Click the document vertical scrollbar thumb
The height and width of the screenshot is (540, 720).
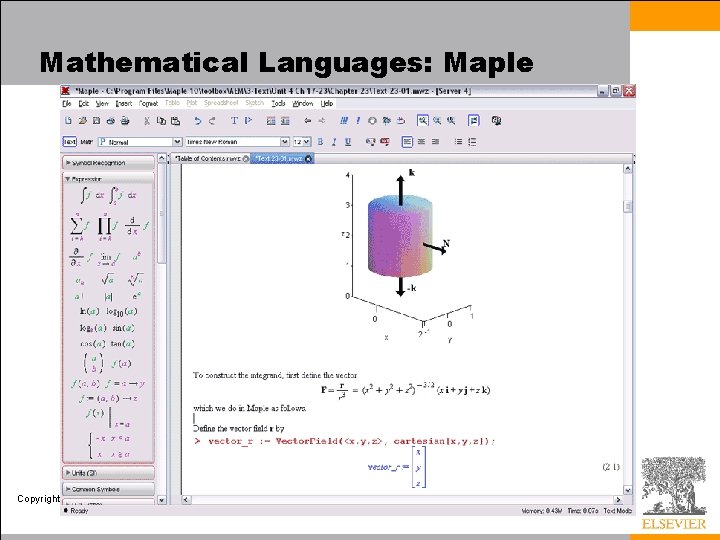628,207
